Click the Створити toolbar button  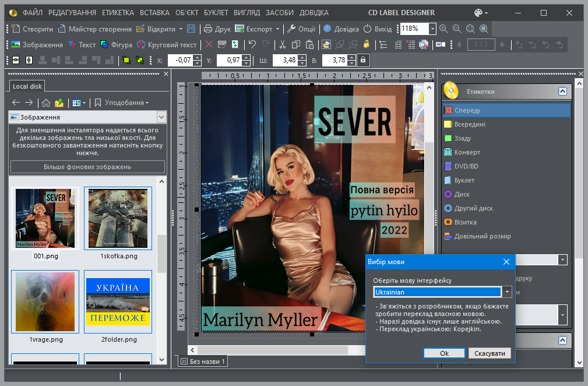(x=32, y=29)
